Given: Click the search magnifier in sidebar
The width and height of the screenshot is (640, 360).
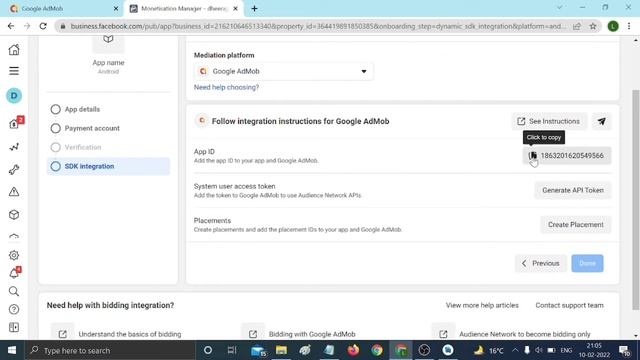Looking at the screenshot, I should point(14,291).
